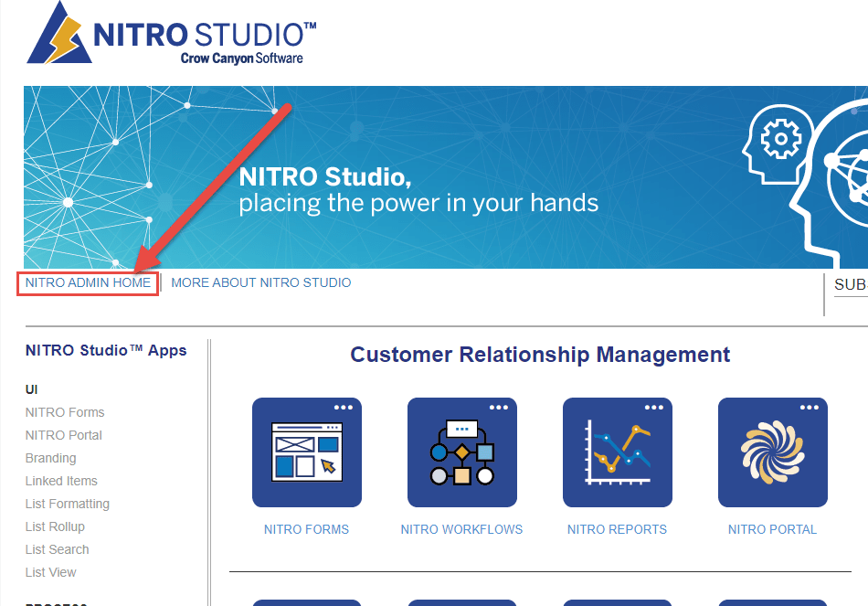Go to NITRO ADMIN HOME
This screenshot has height=606, width=868.
88,283
